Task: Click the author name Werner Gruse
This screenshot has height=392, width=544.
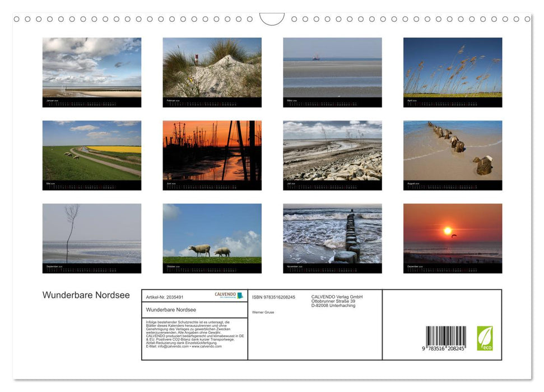Action: [x=263, y=312]
